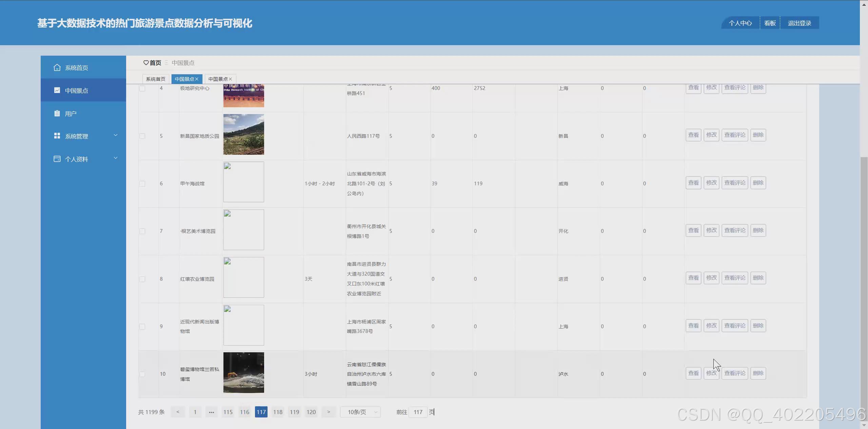
Task: Go to page 118 in pagination
Action: pyautogui.click(x=278, y=412)
